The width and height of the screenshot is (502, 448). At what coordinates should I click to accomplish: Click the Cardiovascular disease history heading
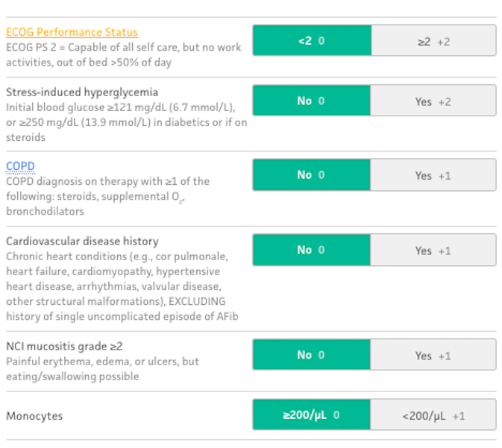point(82,242)
